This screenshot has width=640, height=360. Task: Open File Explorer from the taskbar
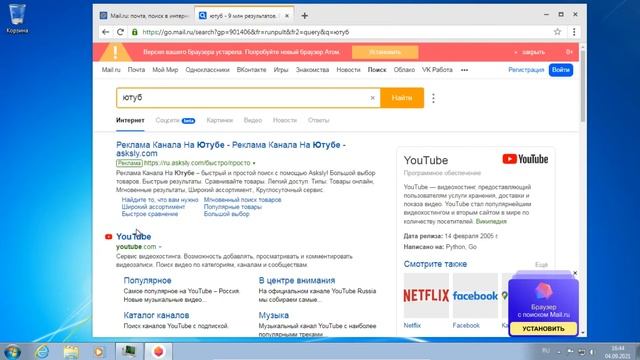click(71, 351)
